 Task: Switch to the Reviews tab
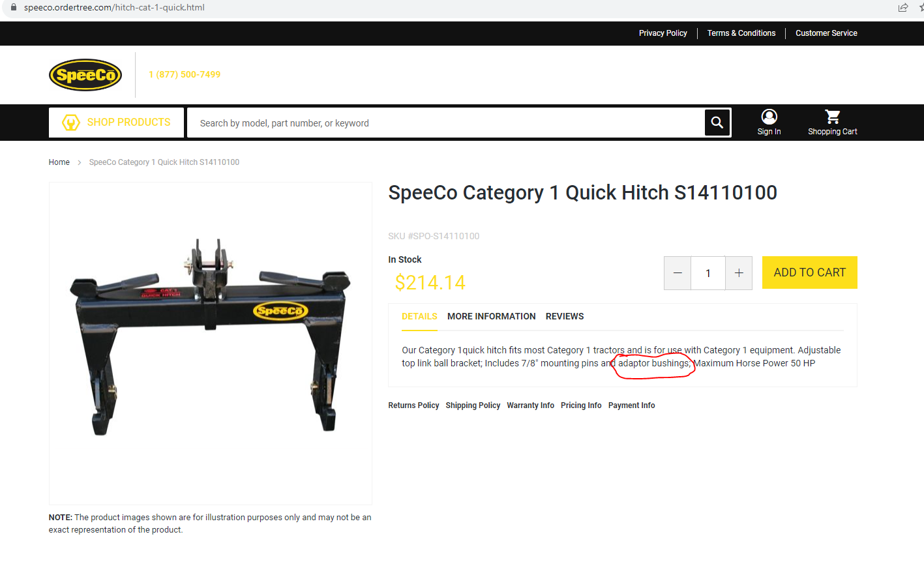564,316
